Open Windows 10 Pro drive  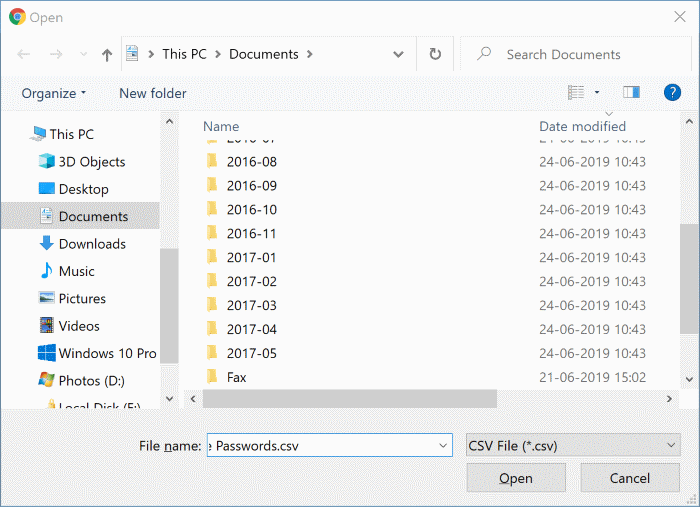(107, 353)
